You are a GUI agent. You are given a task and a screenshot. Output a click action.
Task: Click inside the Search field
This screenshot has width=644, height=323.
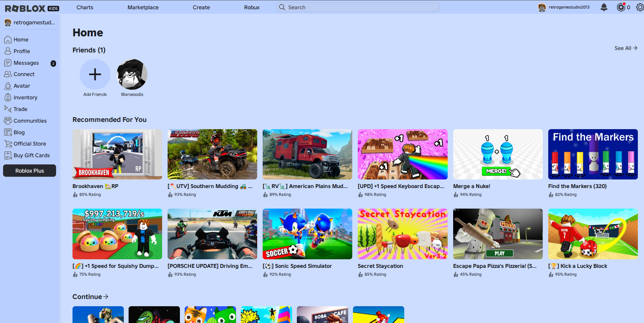358,7
